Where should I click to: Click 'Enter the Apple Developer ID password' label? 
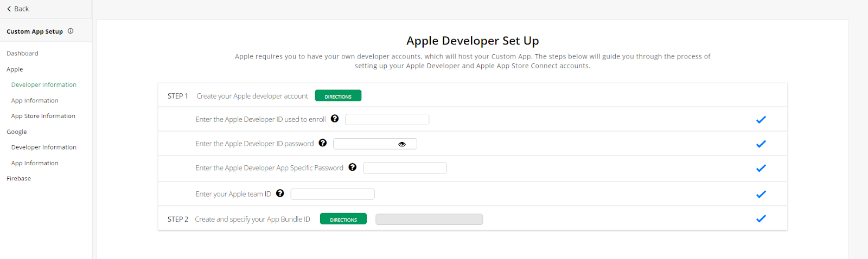pyautogui.click(x=255, y=144)
